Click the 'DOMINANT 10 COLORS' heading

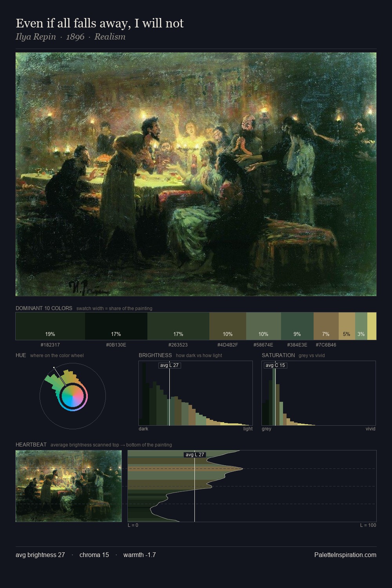click(44, 308)
